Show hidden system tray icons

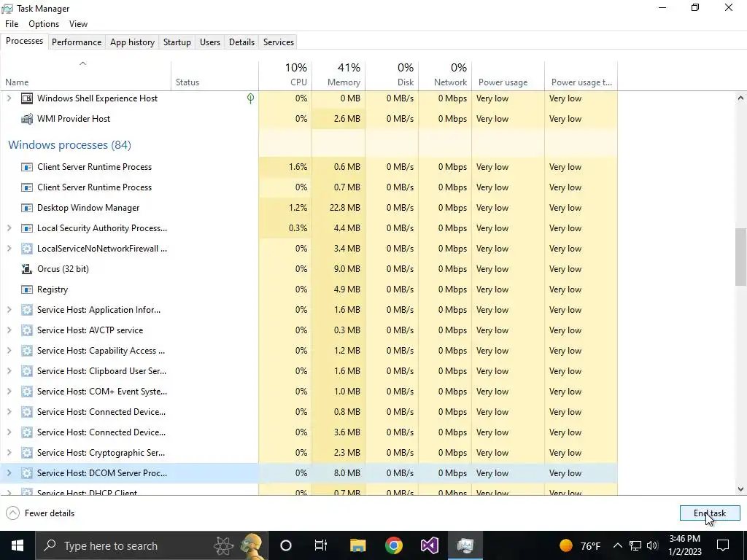coord(617,545)
